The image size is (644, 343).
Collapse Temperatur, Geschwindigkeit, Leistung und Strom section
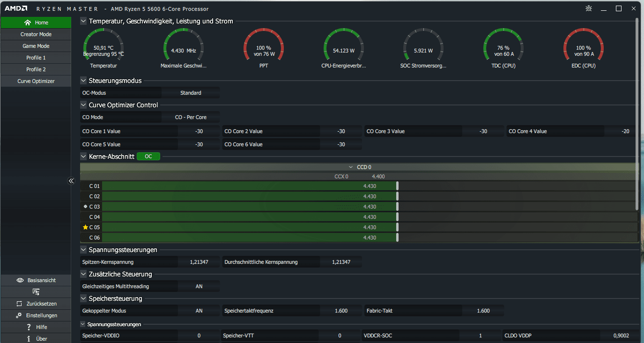coord(83,21)
